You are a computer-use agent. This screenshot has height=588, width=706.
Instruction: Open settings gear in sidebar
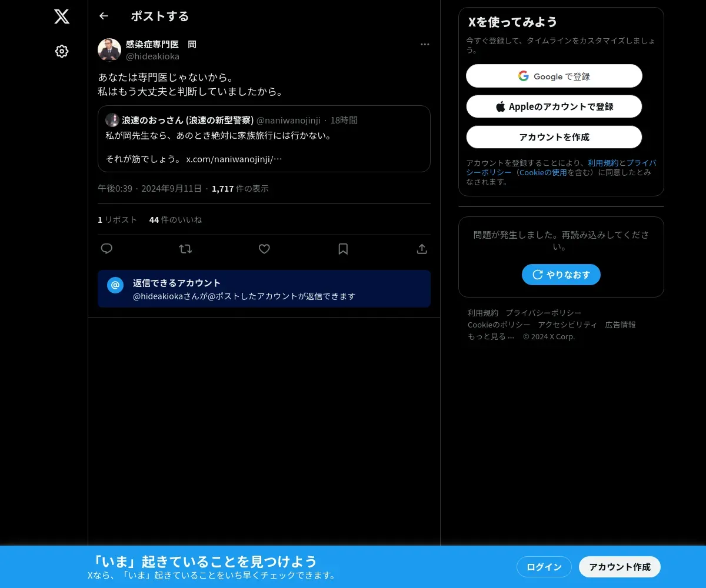coord(62,51)
